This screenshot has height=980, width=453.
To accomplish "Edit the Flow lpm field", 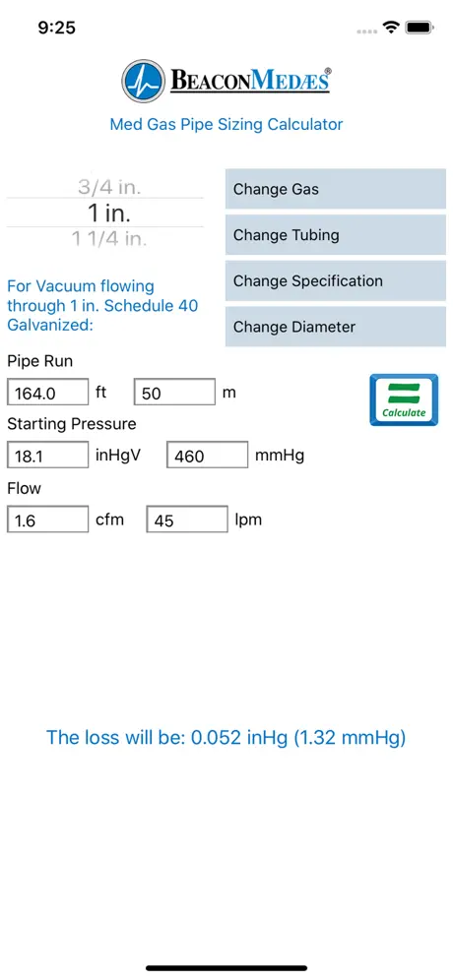I will pos(187,520).
